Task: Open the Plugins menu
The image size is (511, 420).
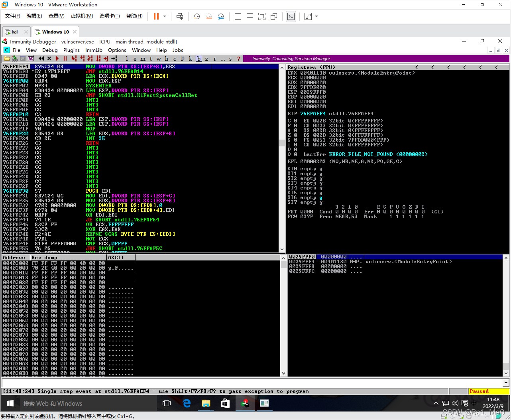Action: tap(71, 50)
